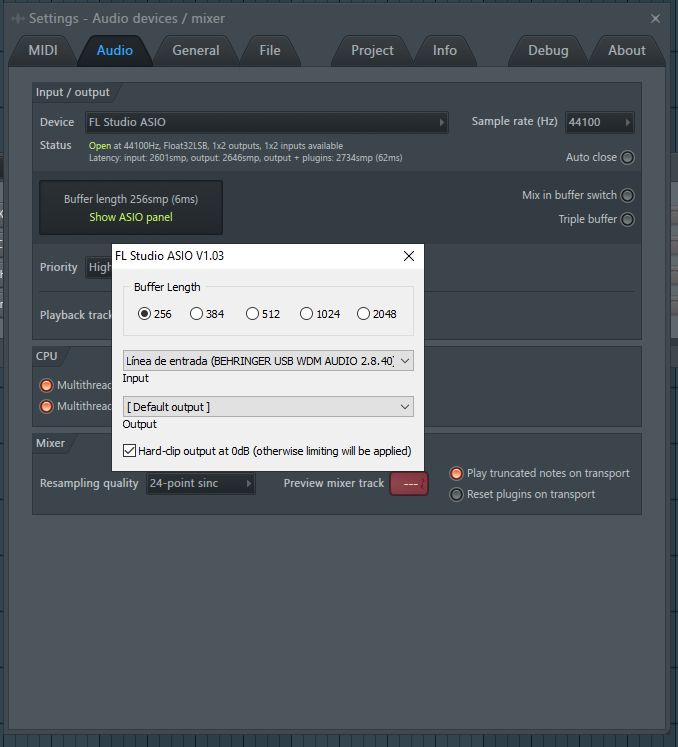This screenshot has width=678, height=747.
Task: Select the 512 buffer length radio button
Action: point(253,314)
